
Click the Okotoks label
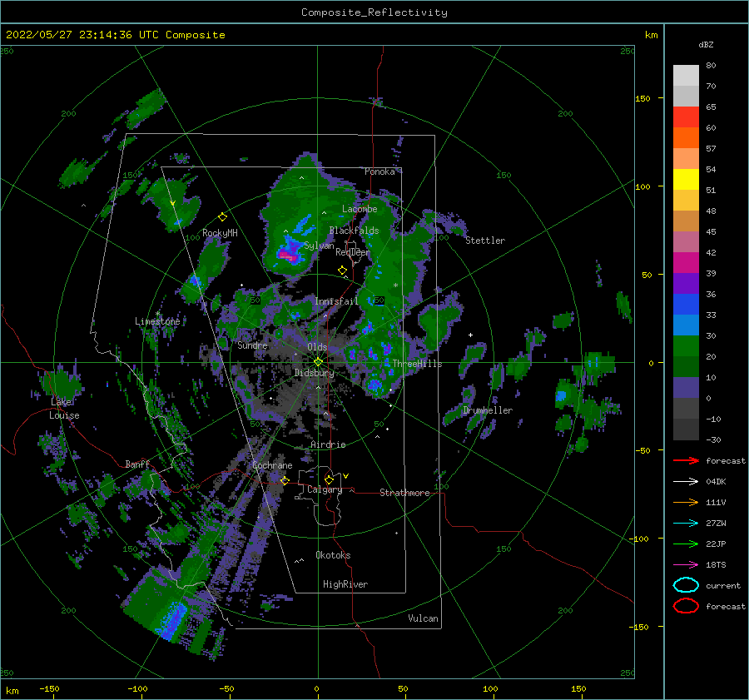(x=333, y=555)
